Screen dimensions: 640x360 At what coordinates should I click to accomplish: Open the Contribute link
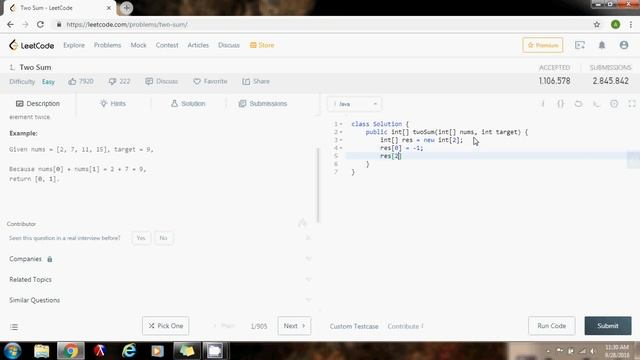tap(406, 327)
